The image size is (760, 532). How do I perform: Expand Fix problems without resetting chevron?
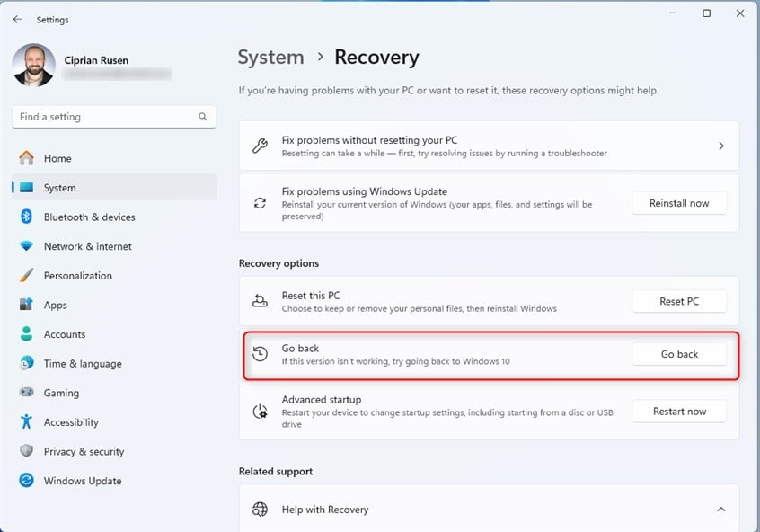(721, 146)
